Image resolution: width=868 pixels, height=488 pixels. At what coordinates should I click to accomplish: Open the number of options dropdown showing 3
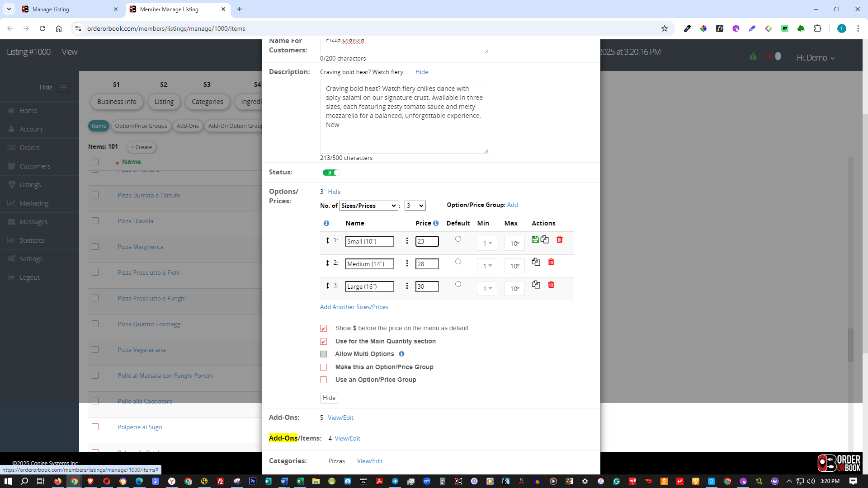point(415,206)
